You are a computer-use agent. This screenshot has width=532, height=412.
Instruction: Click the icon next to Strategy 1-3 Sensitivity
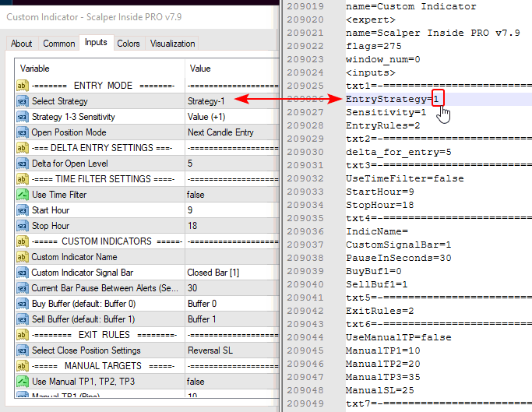click(x=22, y=117)
